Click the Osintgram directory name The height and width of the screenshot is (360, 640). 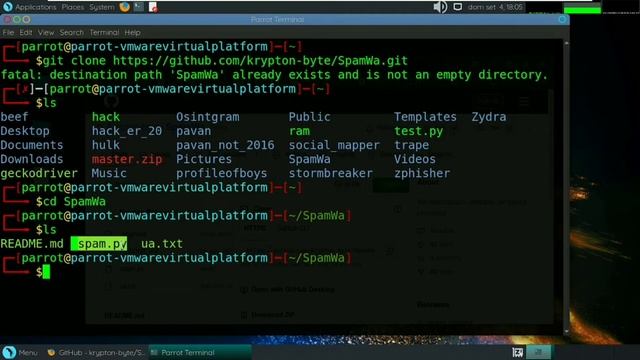[208, 117]
